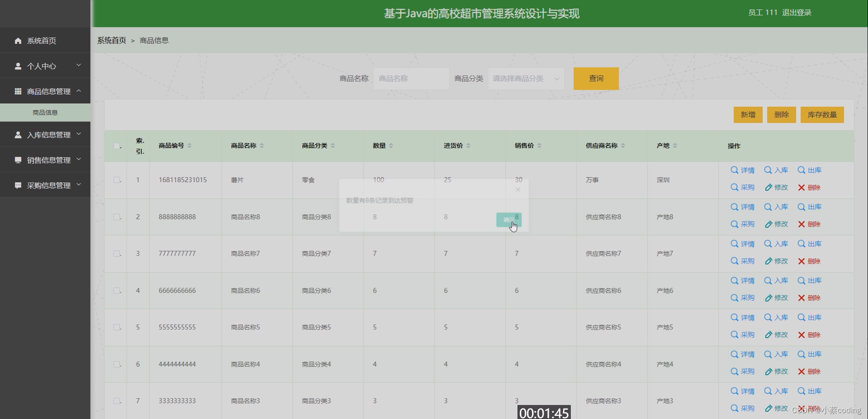Check the box for row 1 薯片
Image resolution: width=868 pixels, height=419 pixels.
click(117, 180)
